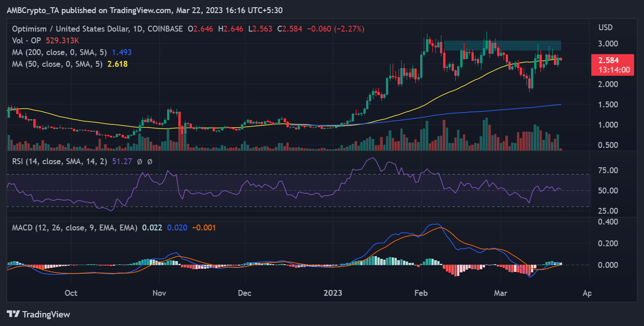Click the TradingView logo icon
The height and width of the screenshot is (326, 644).
pos(14,314)
